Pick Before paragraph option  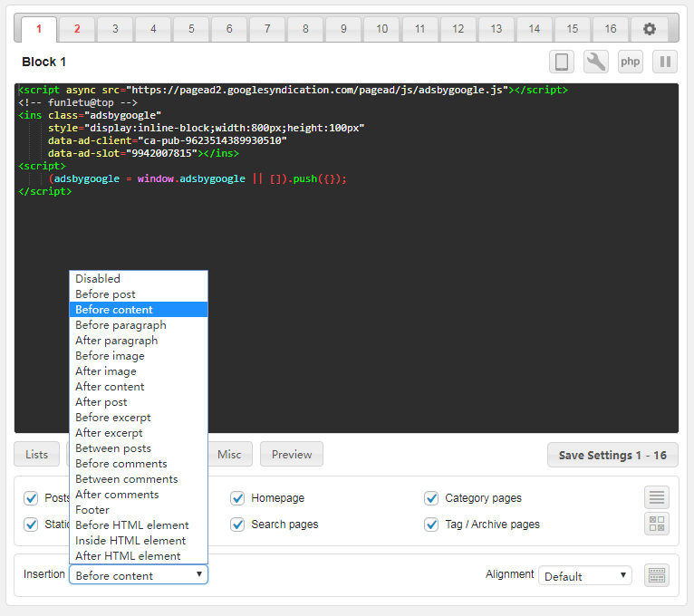(x=139, y=325)
